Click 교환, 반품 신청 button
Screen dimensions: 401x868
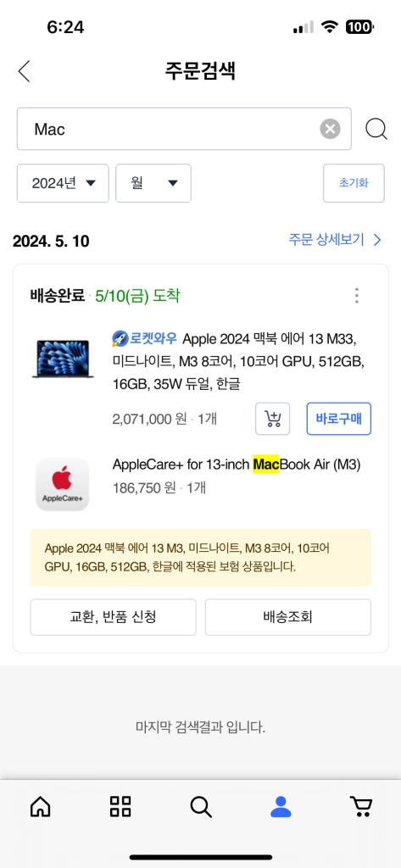click(113, 617)
